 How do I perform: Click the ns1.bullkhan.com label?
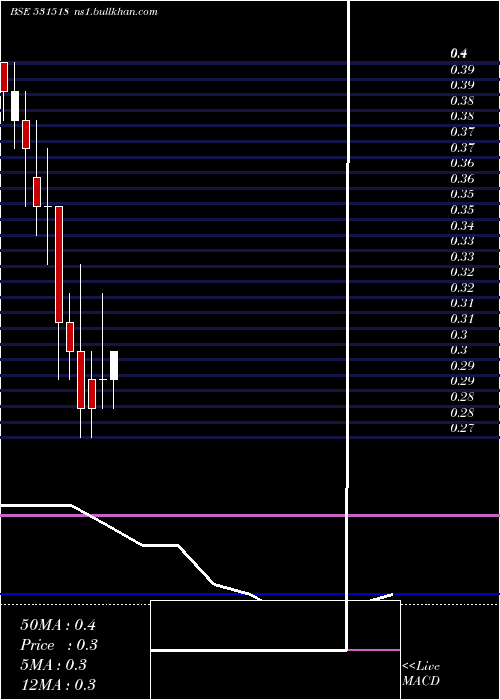tap(115, 12)
